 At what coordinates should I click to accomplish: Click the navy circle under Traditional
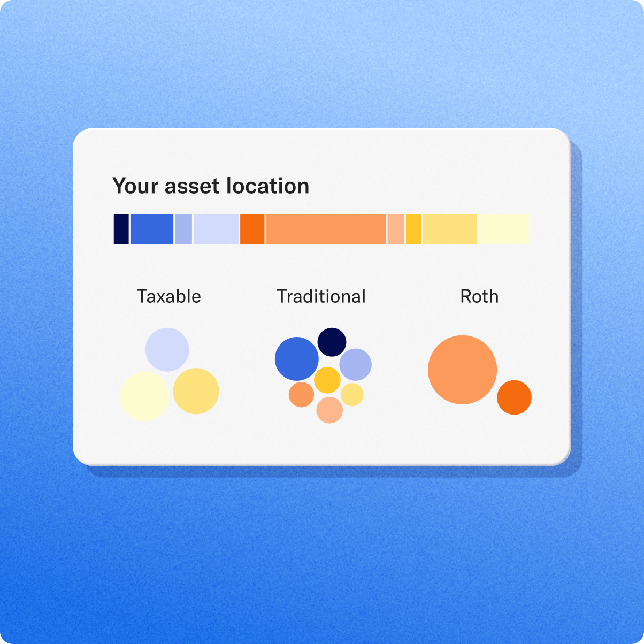pos(332,342)
